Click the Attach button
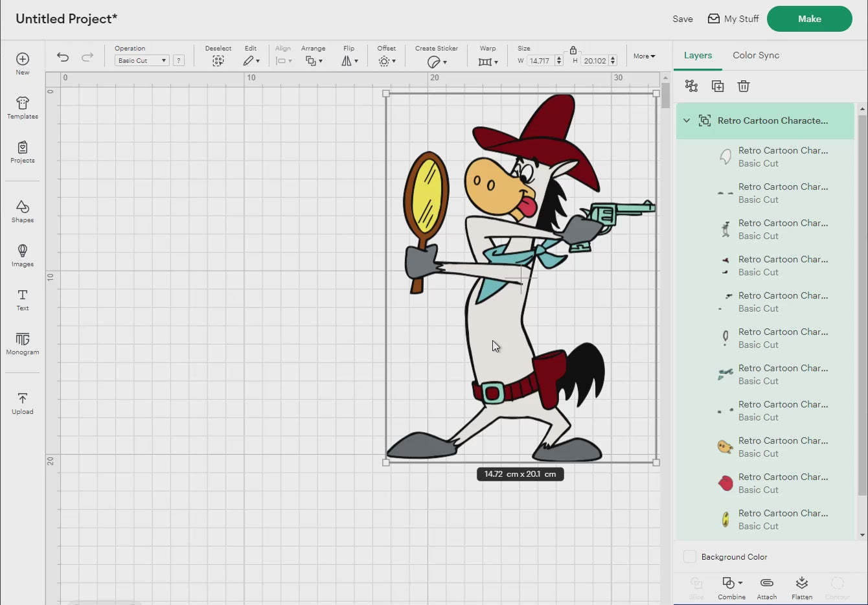868x605 pixels. (x=767, y=588)
